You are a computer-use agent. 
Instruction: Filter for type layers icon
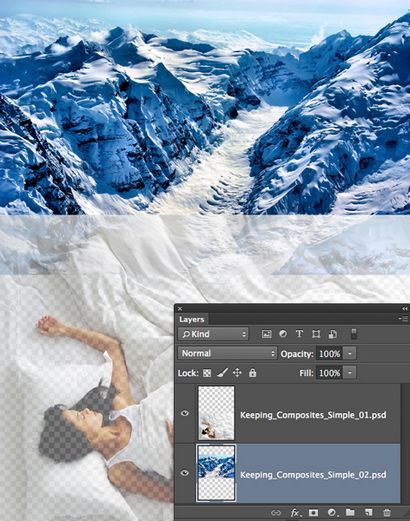(x=299, y=334)
